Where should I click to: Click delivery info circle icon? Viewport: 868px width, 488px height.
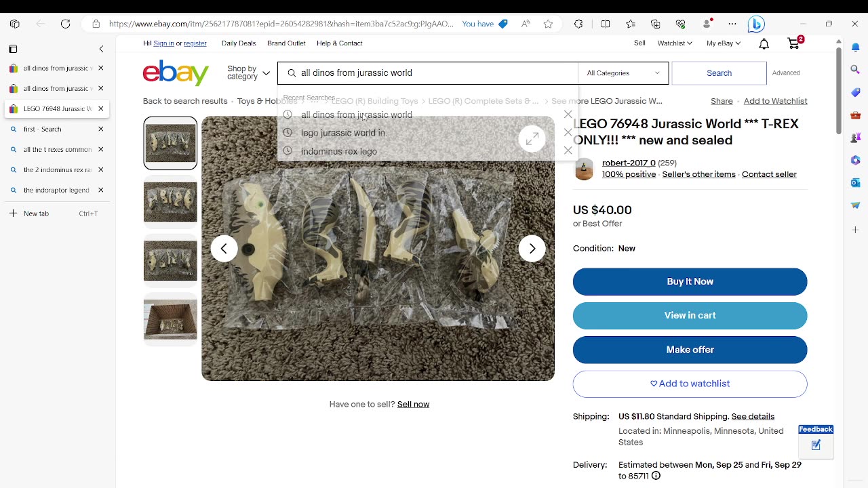656,476
